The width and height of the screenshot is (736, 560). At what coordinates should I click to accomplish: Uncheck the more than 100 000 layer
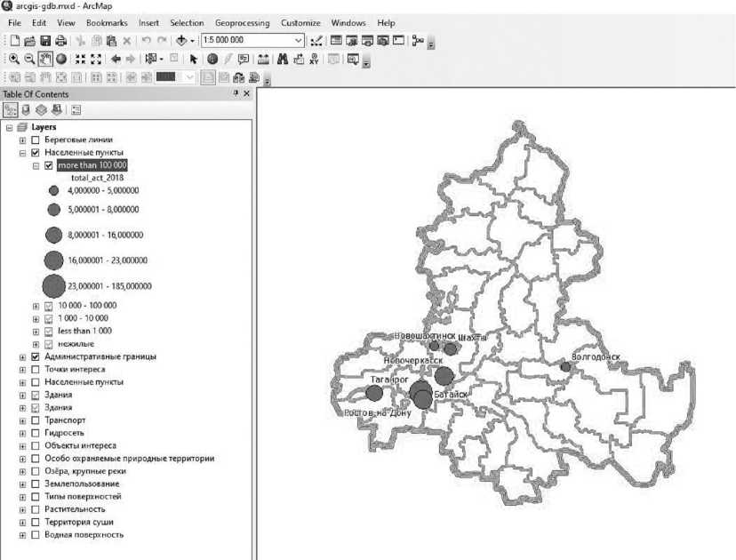(x=48, y=165)
